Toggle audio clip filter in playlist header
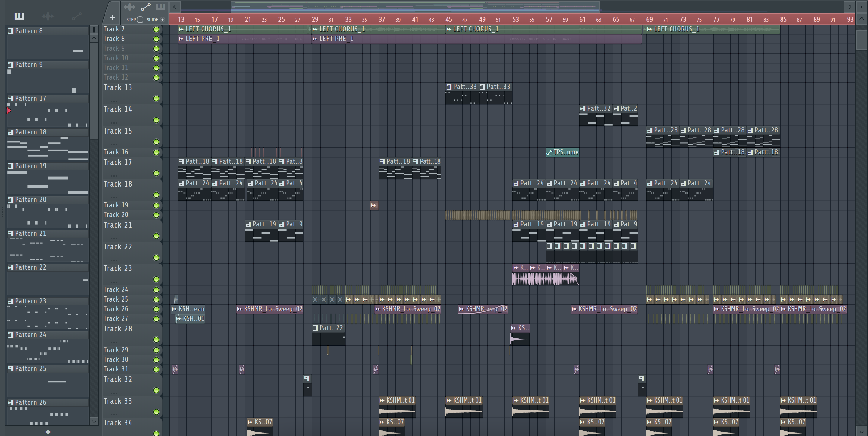 [129, 7]
